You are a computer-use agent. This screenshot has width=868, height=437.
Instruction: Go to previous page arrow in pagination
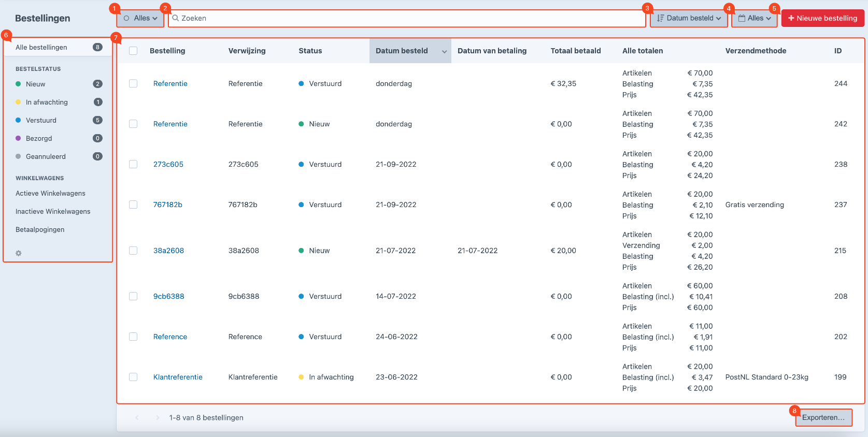click(137, 418)
